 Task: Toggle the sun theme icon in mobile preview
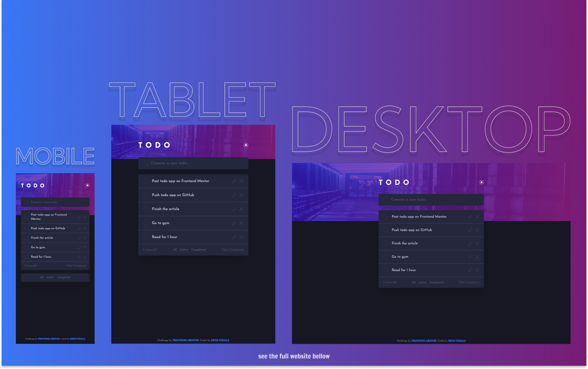(x=87, y=185)
